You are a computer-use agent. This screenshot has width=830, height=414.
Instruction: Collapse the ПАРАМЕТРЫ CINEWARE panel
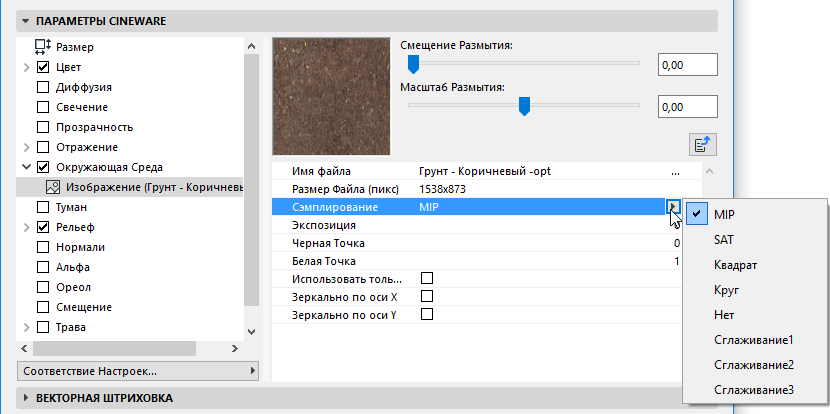pyautogui.click(x=25, y=21)
